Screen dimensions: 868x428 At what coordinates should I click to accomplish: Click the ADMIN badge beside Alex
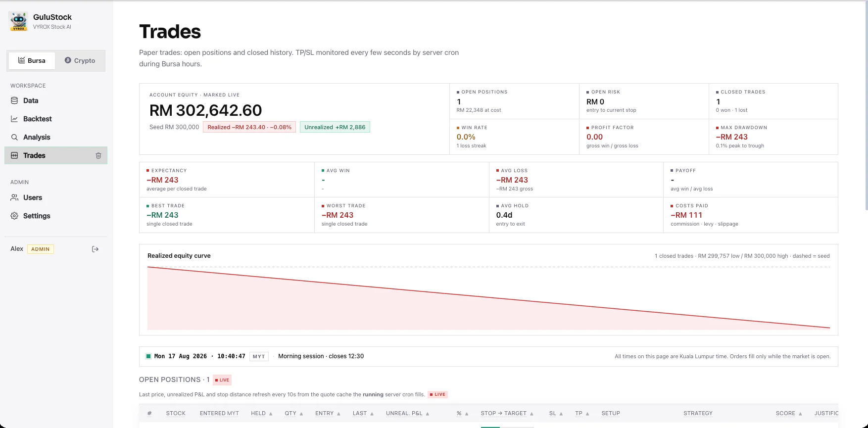(x=41, y=249)
